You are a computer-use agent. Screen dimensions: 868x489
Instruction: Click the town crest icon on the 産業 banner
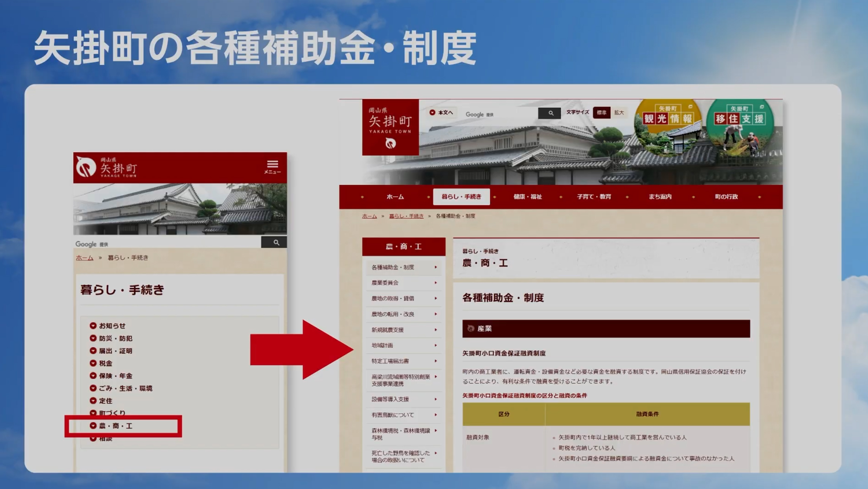(472, 329)
